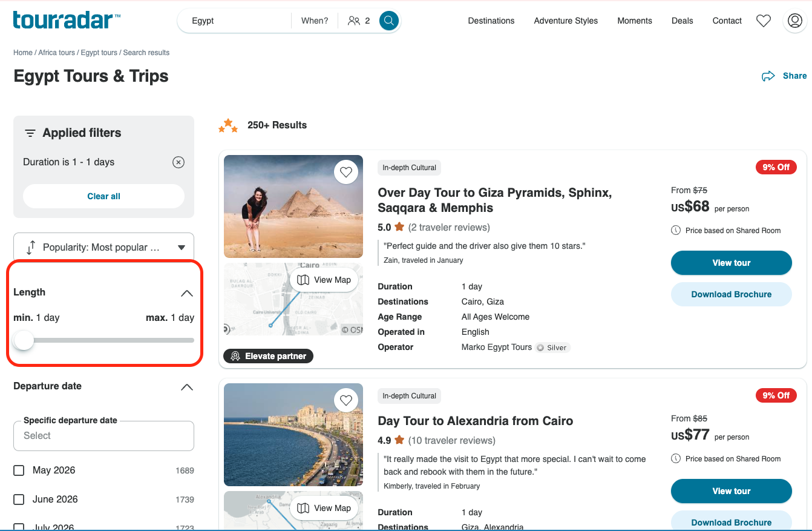Open the user account profile icon
This screenshot has height=531, width=812.
(x=793, y=21)
